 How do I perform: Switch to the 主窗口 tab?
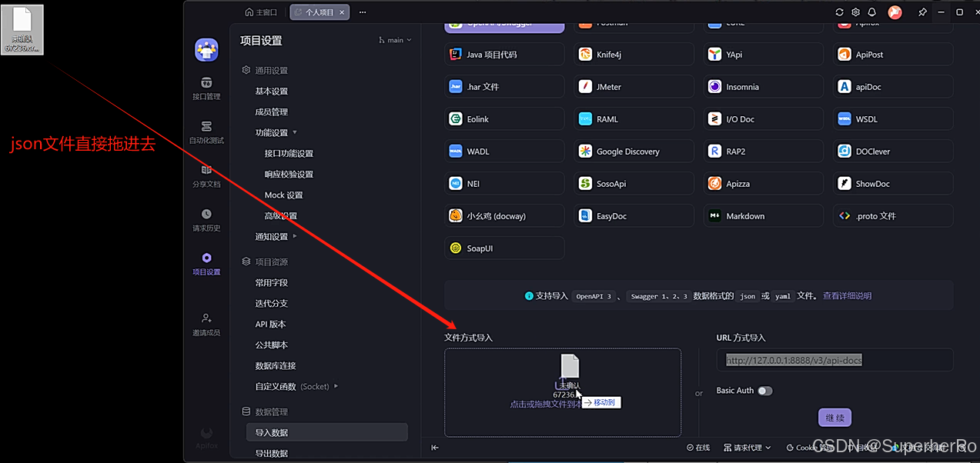pyautogui.click(x=261, y=12)
